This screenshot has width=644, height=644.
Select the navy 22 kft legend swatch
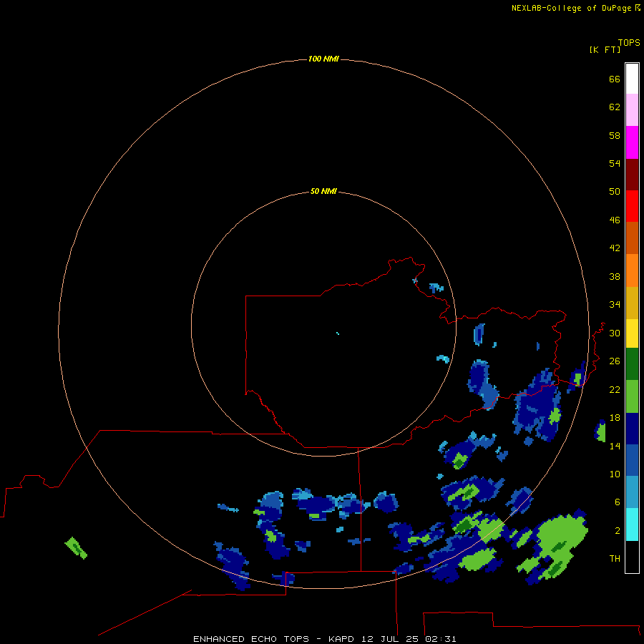point(632,429)
